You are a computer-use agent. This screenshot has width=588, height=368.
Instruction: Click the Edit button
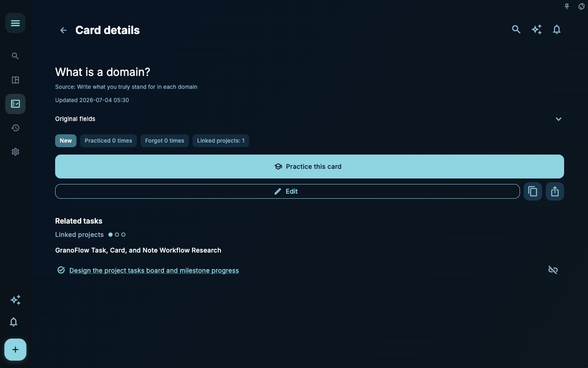pos(288,191)
